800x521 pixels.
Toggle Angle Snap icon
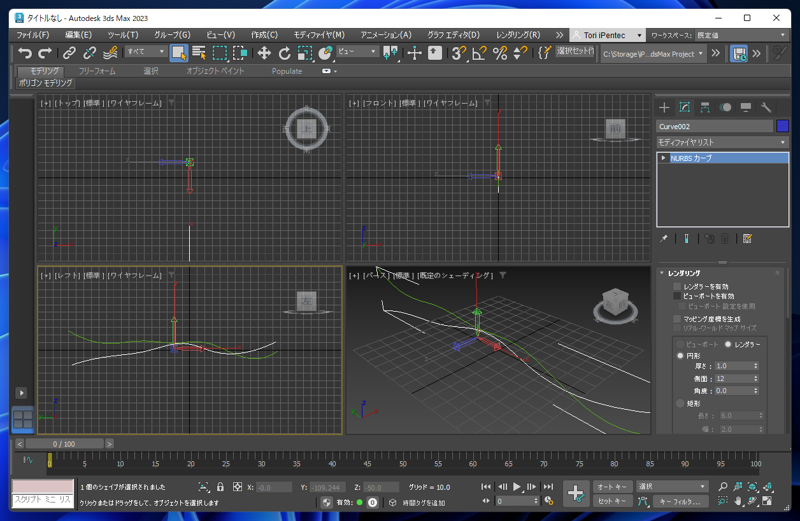[x=479, y=53]
